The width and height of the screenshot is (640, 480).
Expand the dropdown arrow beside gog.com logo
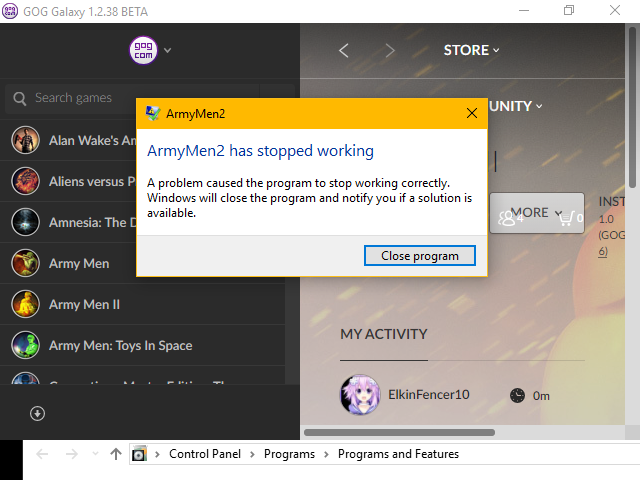(167, 50)
